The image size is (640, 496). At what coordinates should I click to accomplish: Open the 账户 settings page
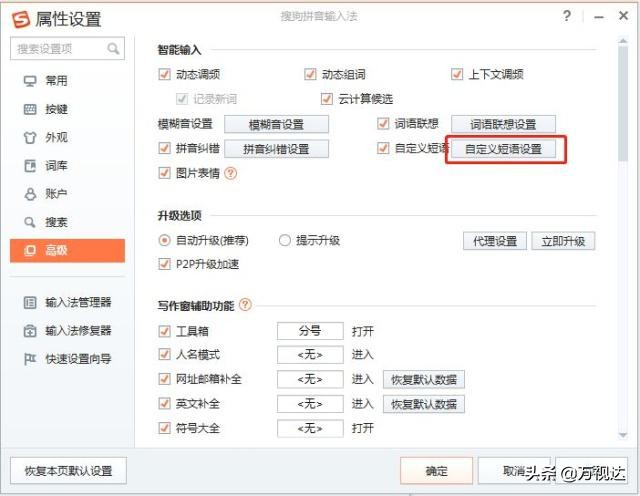[67, 194]
